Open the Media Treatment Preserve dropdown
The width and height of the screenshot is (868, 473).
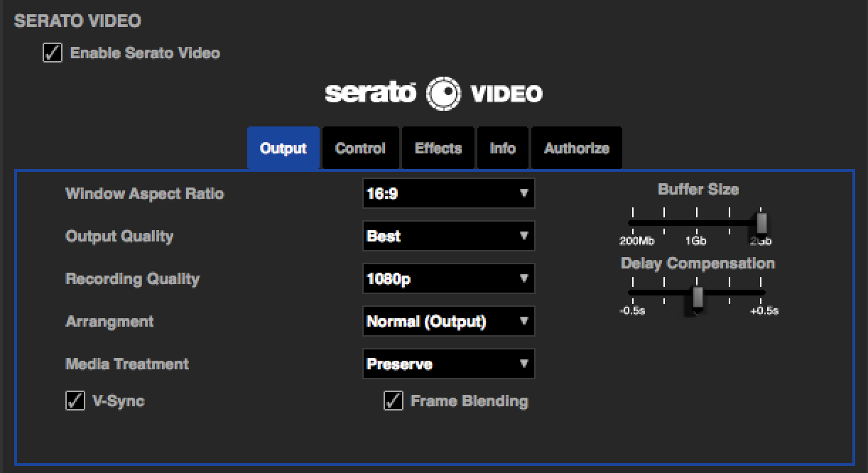click(448, 364)
